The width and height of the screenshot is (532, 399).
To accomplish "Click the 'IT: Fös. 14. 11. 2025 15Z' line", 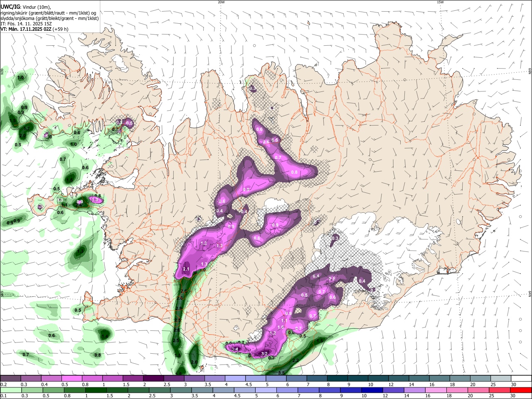I will (26, 24).
